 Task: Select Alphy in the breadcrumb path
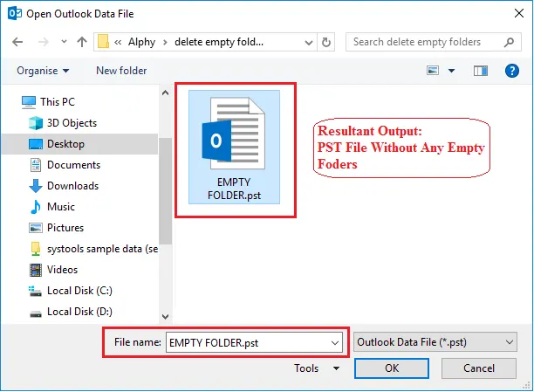pos(141,42)
